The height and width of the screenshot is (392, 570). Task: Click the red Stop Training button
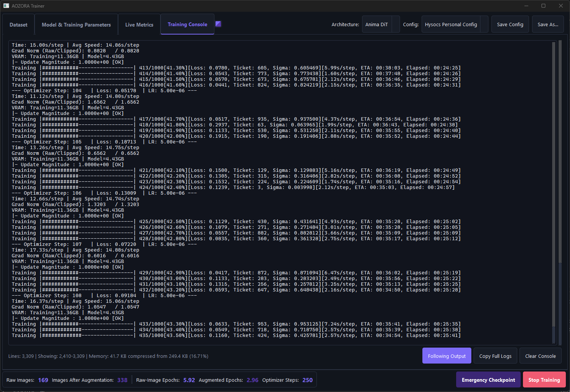coord(544,380)
